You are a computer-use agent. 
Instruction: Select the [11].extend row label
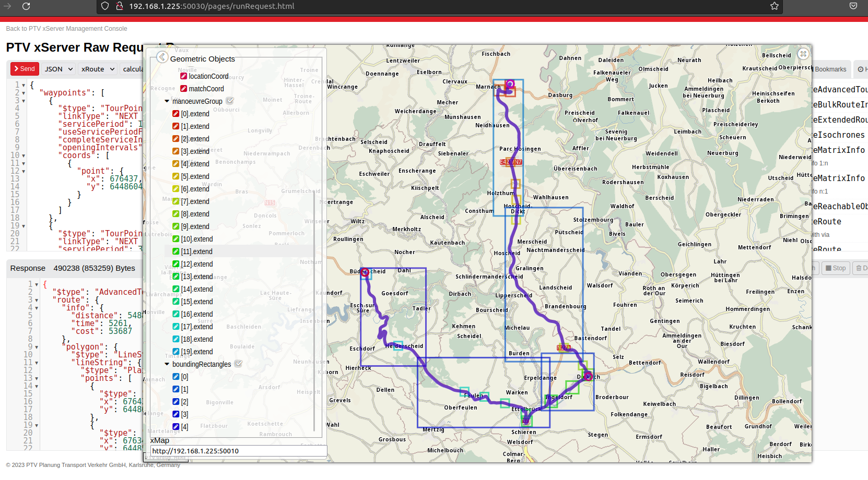tap(197, 251)
